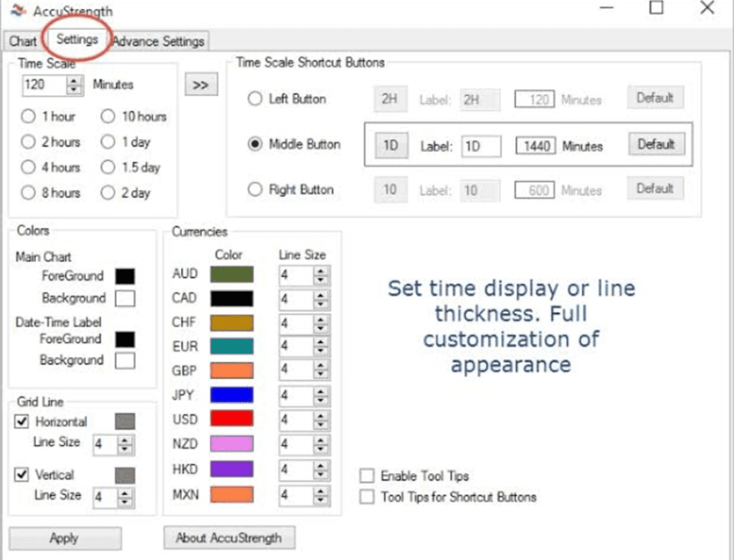Click the Horizontal Line Size spinner arrows
Screen dimensions: 734x560
(125, 445)
